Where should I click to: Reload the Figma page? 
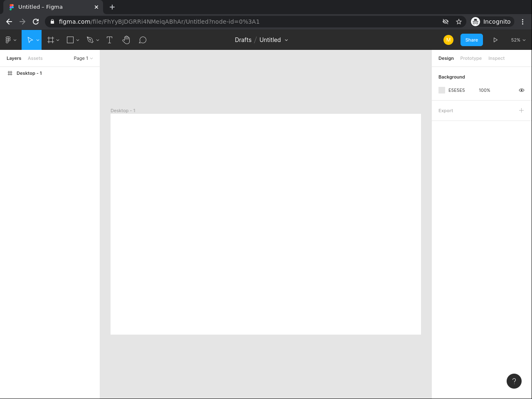36,22
